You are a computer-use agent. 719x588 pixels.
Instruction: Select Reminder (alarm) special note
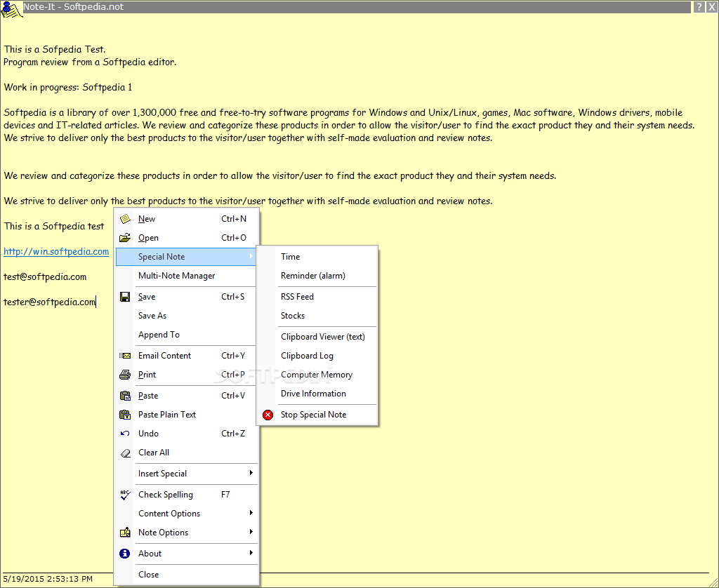317,276
